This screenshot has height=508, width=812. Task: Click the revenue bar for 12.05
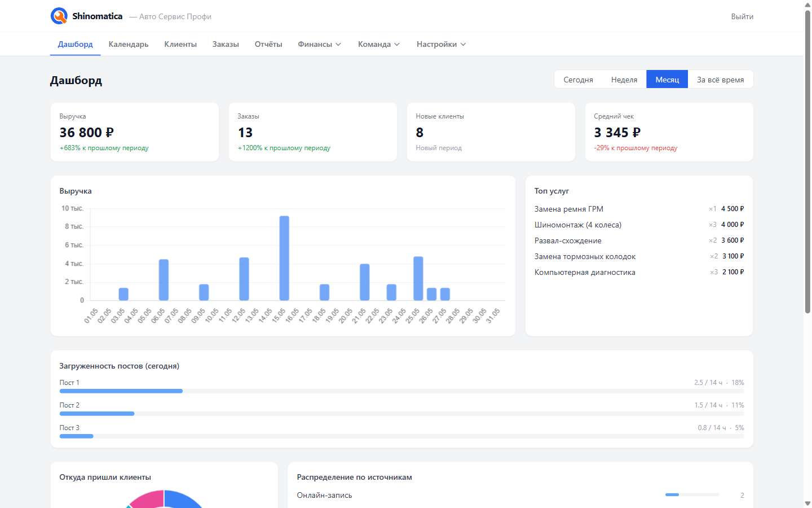tap(244, 279)
